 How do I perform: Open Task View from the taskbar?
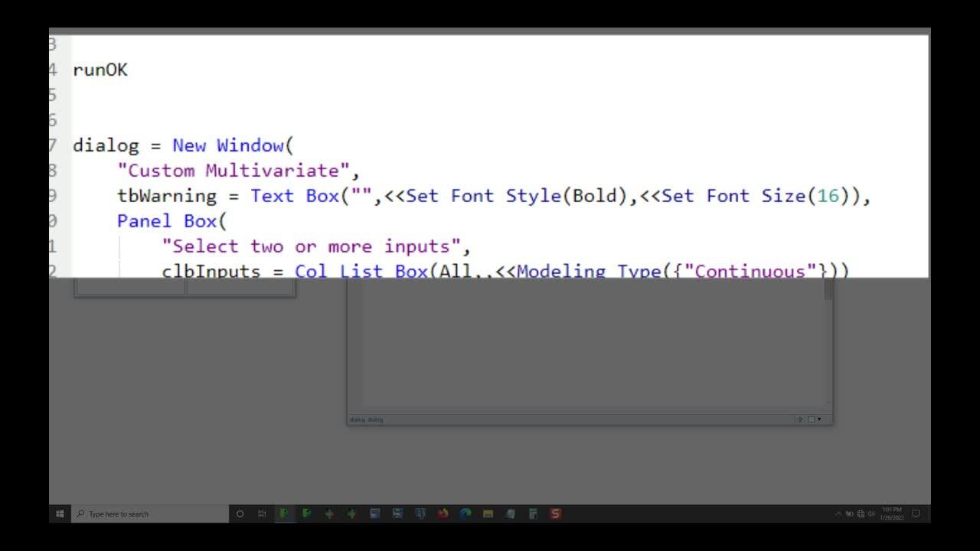point(262,514)
